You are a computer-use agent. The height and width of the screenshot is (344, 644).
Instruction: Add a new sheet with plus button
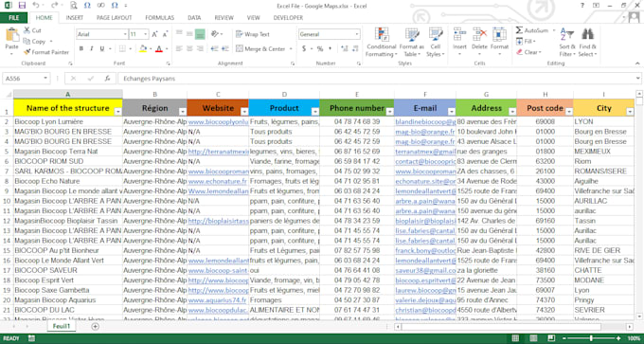pos(96,326)
